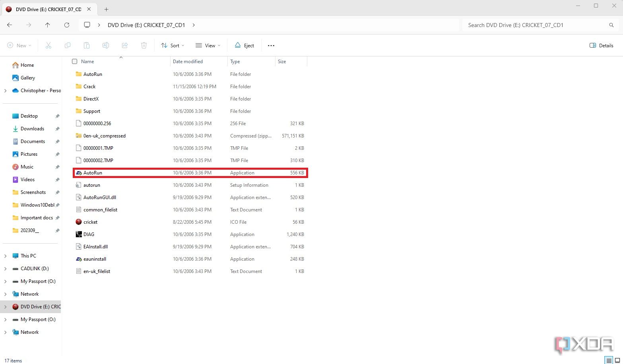This screenshot has width=623, height=364.
Task: Click the Share icon in toolbar
Action: (125, 45)
